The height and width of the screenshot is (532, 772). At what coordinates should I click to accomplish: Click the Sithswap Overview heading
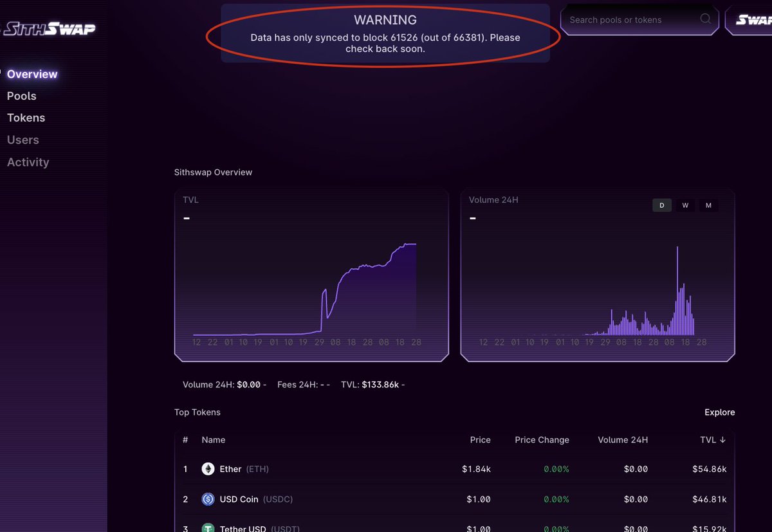coord(213,172)
